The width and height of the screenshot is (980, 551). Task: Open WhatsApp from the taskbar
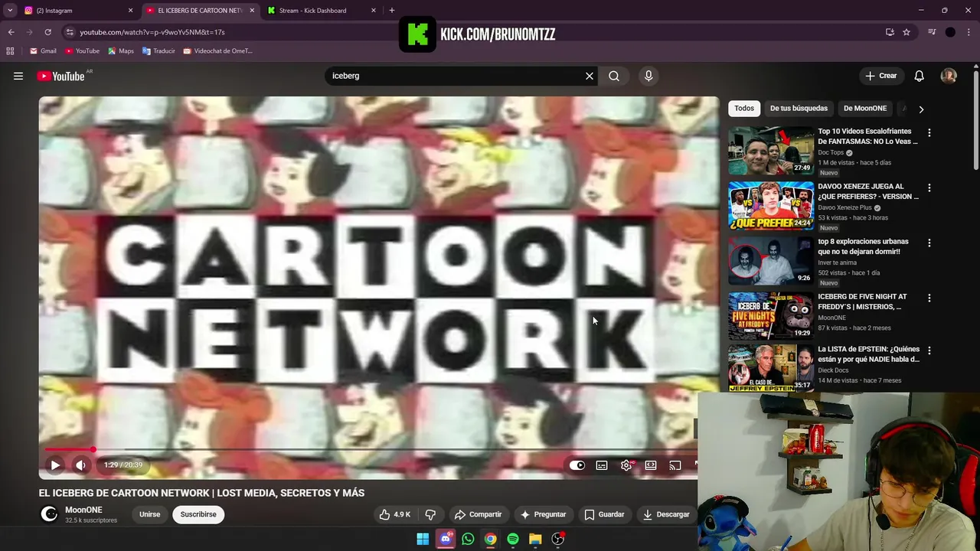point(468,539)
